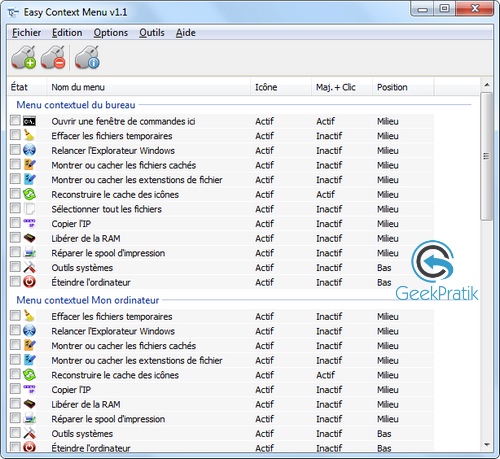The image size is (500, 459).
Task: Click the État column header
Action: (x=27, y=87)
